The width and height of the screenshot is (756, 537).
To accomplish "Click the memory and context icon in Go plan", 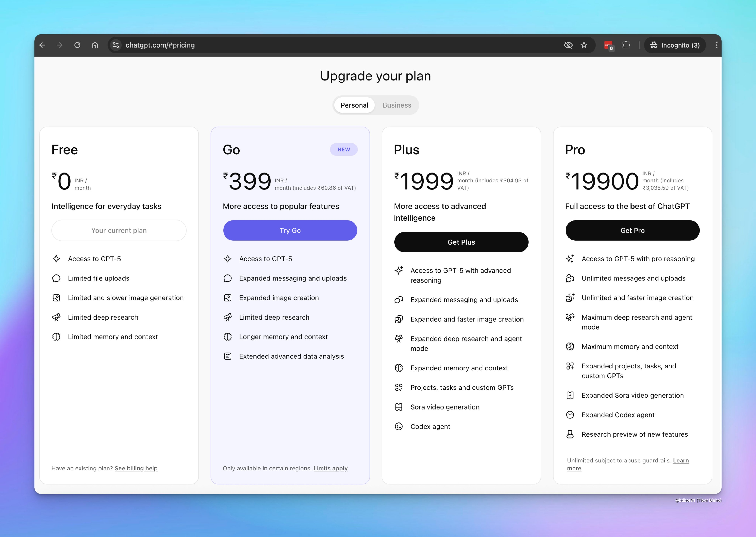I will click(x=228, y=337).
